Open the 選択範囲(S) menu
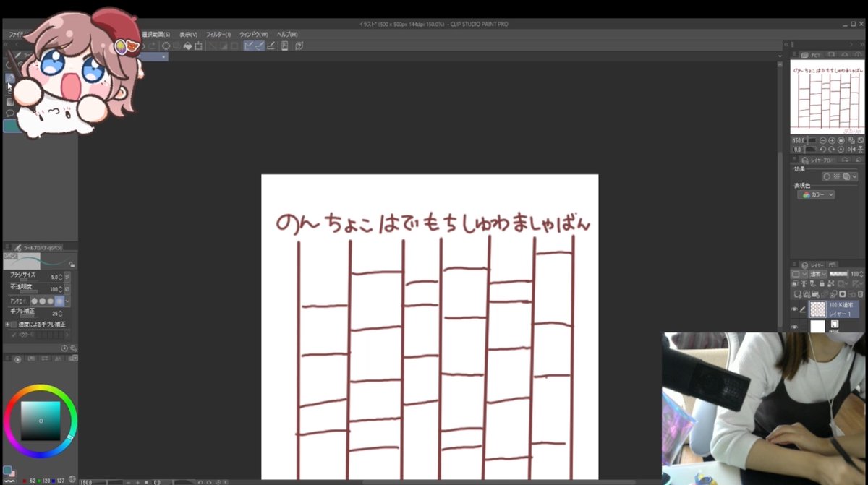This screenshot has height=485, width=868. pyautogui.click(x=156, y=35)
